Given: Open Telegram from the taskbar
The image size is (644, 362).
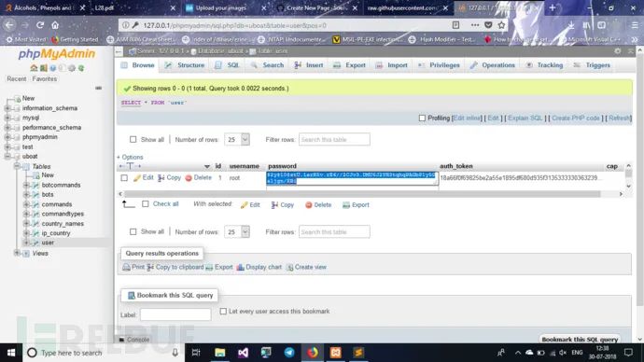Looking at the screenshot, I should 289,353.
